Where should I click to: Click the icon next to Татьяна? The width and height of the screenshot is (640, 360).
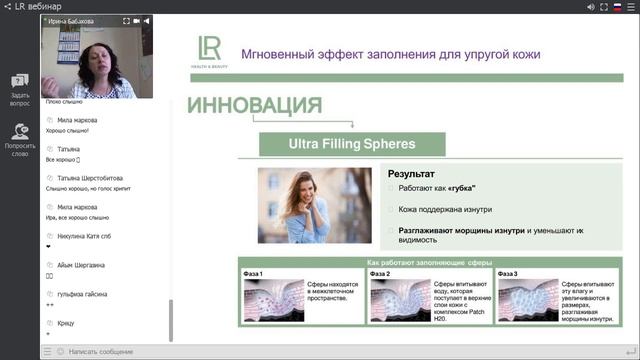pyautogui.click(x=50, y=149)
